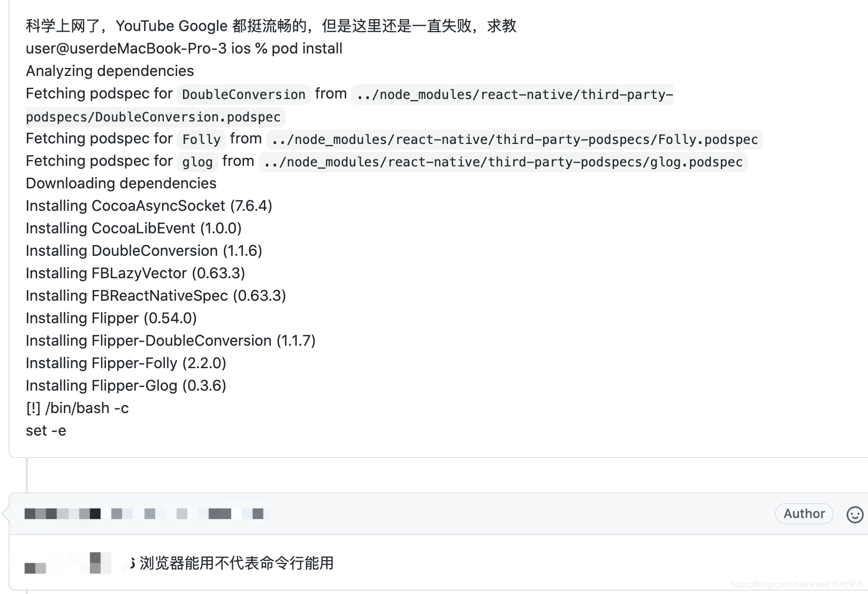Viewport: 868px width, 594px height.
Task: Click the Author badge on the comment
Action: coord(804,514)
